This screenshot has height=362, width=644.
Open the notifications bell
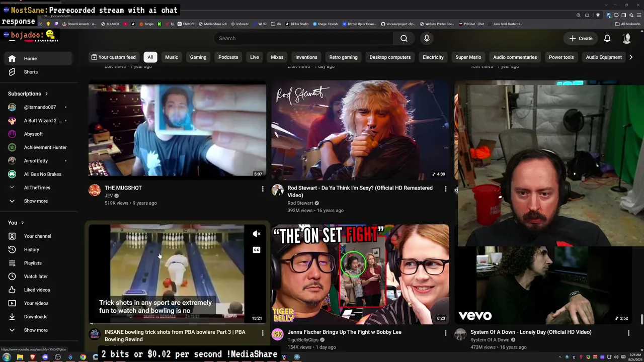click(607, 38)
